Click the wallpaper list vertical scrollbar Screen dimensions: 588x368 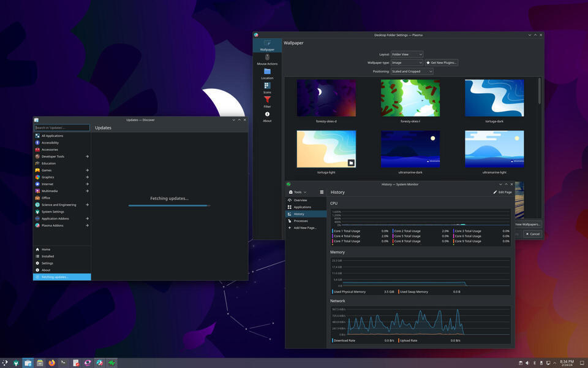point(540,91)
